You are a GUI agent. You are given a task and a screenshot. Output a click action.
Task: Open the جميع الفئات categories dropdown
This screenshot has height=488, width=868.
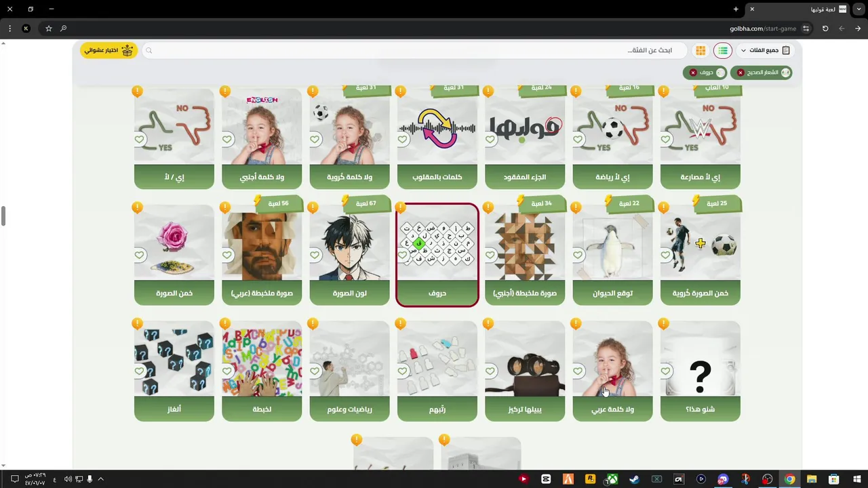pos(764,50)
